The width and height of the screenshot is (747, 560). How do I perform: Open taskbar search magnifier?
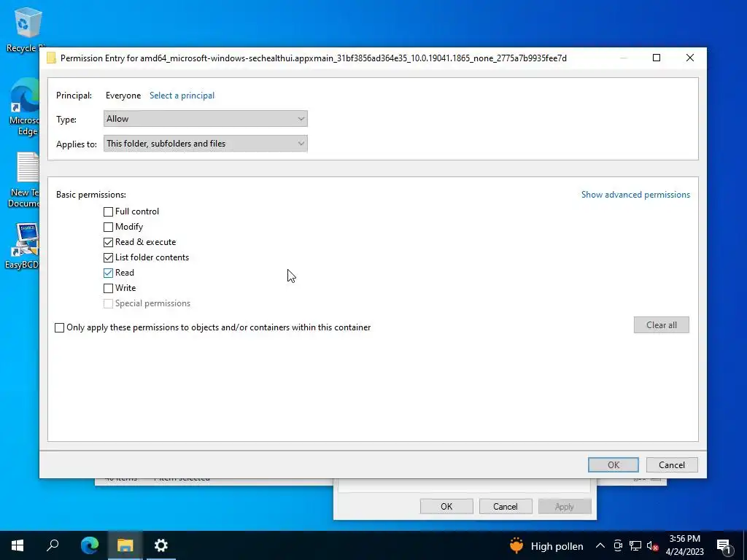[x=53, y=545]
